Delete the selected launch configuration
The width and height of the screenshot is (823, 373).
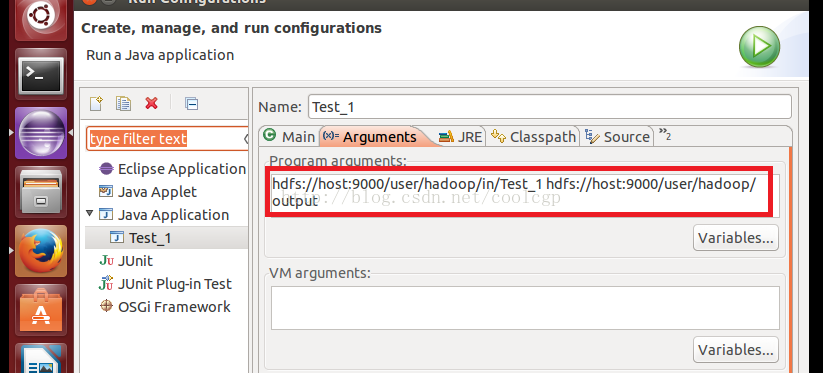(151, 103)
